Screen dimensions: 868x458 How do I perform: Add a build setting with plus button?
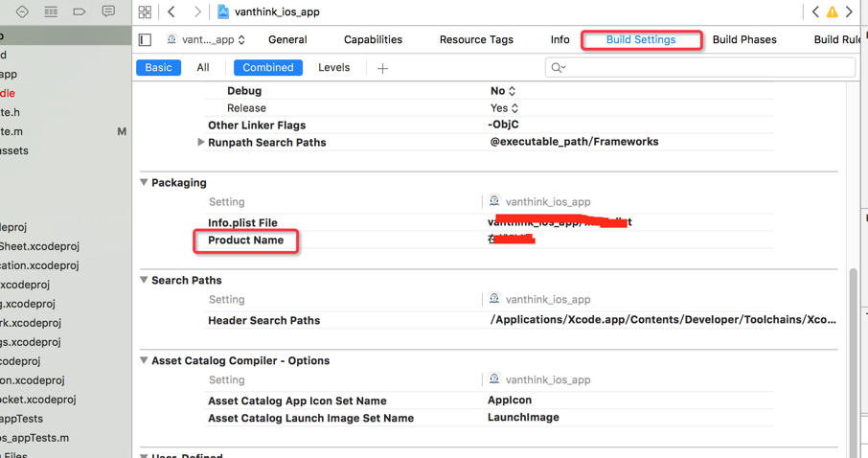[382, 68]
